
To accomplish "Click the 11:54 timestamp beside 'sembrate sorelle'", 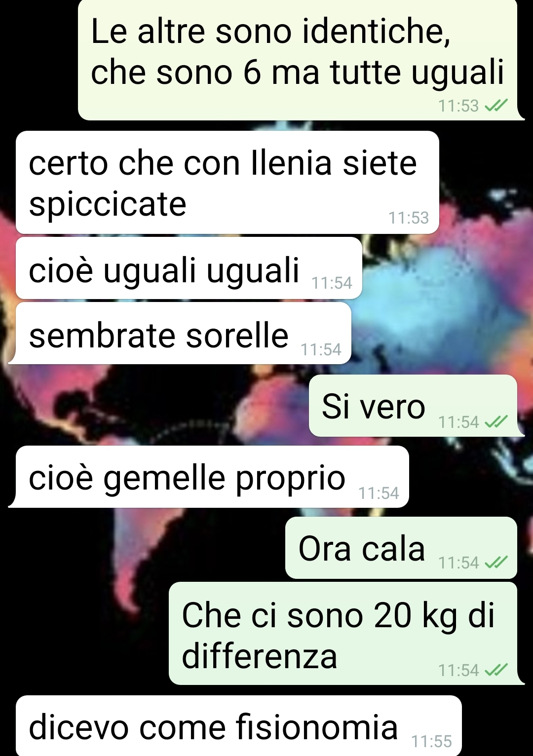I will coord(321,349).
